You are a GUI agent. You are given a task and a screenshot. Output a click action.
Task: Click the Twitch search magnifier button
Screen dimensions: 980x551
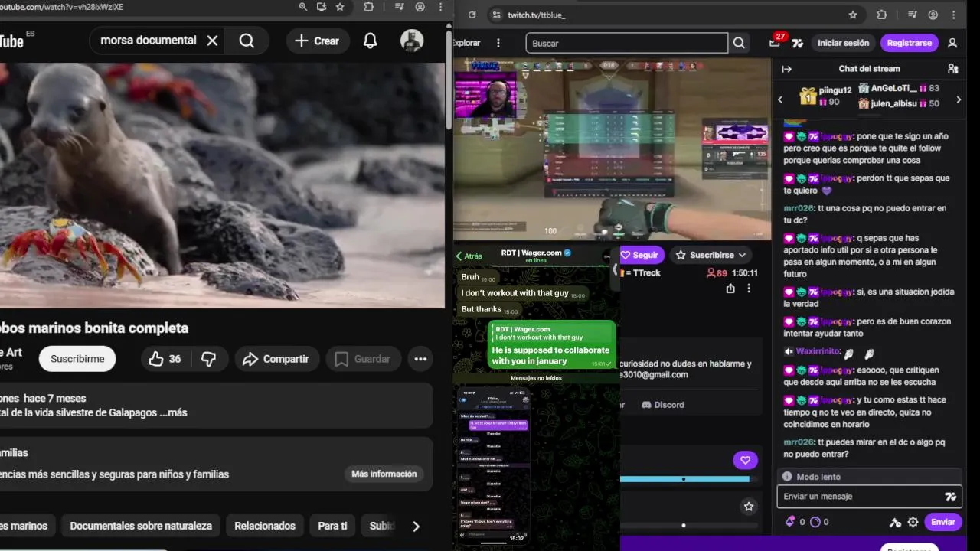739,43
